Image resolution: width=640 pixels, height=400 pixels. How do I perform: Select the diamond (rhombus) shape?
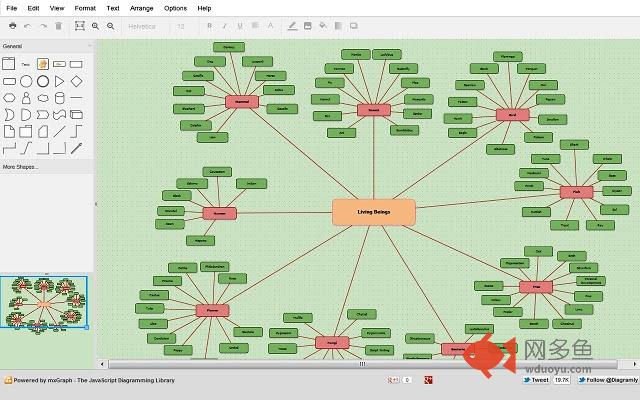(76, 81)
